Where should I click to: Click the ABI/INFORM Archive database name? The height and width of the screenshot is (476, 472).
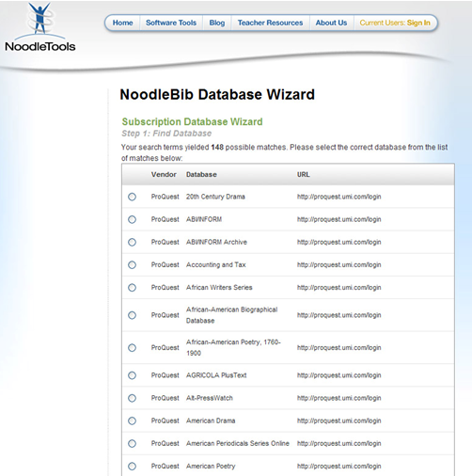point(216,242)
